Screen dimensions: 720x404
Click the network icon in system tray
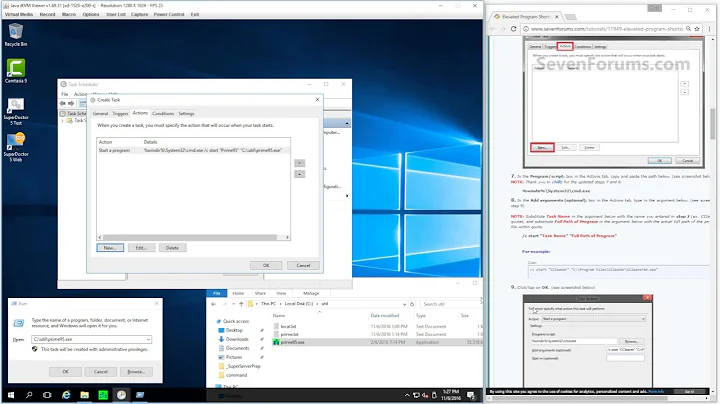pyautogui.click(x=416, y=395)
